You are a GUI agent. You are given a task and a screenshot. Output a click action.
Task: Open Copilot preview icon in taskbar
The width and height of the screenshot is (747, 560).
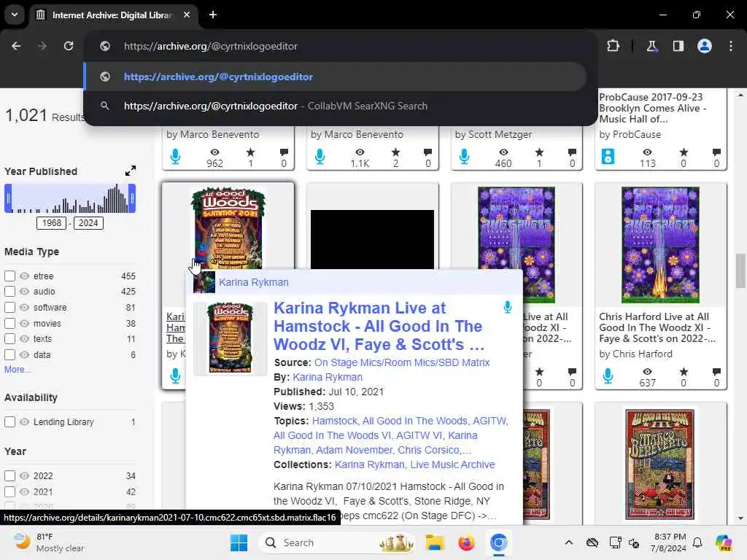723,542
